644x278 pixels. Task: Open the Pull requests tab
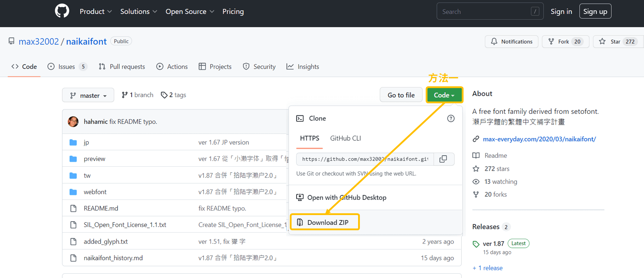[122, 66]
